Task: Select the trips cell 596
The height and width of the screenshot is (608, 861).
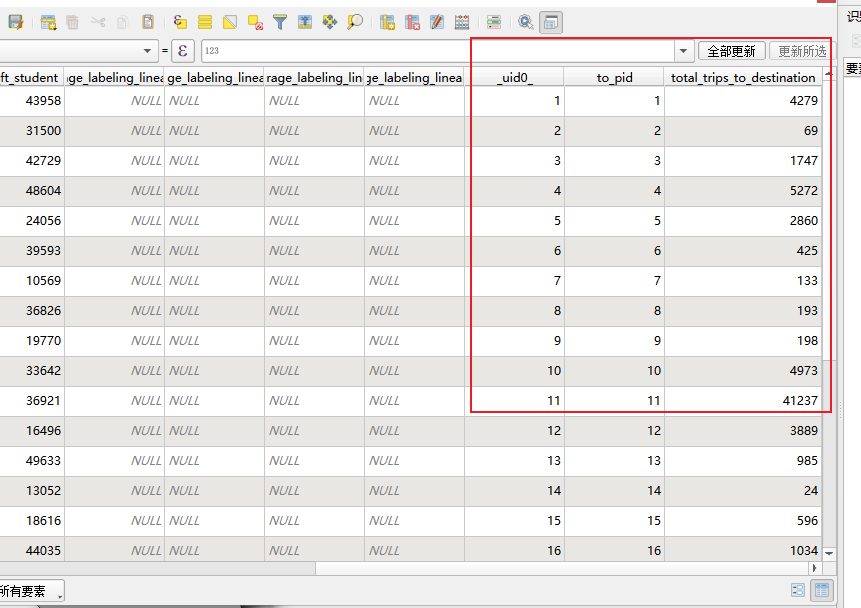Action: pyautogui.click(x=743, y=521)
